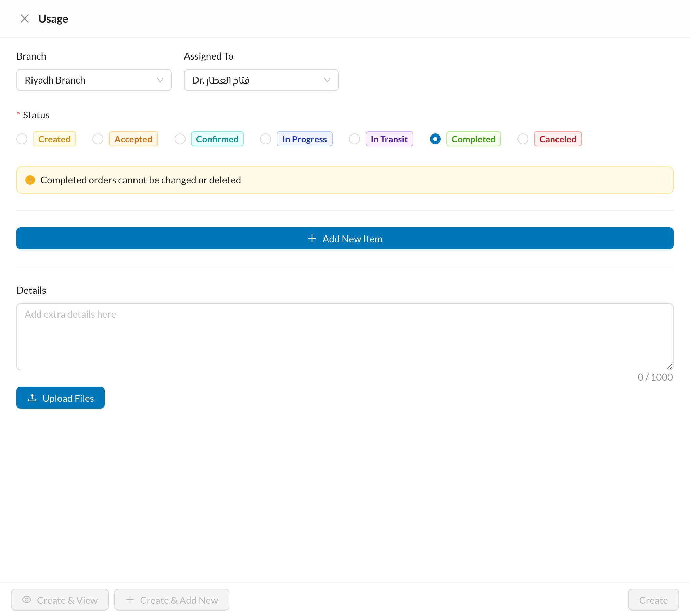Click the In Transit status tag
Viewport: 690px width, 616px height.
(389, 139)
